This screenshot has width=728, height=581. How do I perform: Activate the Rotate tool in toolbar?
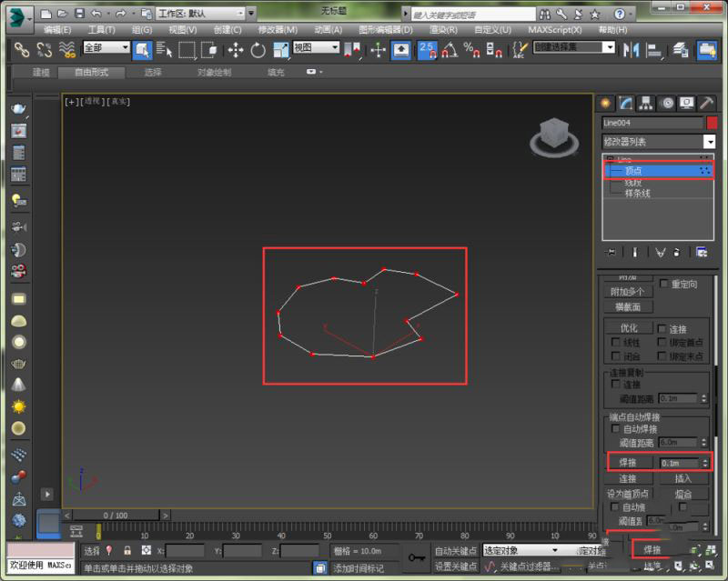pos(258,50)
